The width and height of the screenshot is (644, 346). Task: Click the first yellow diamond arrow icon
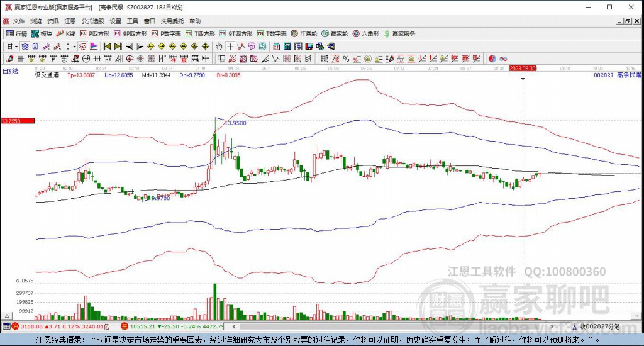point(151,47)
